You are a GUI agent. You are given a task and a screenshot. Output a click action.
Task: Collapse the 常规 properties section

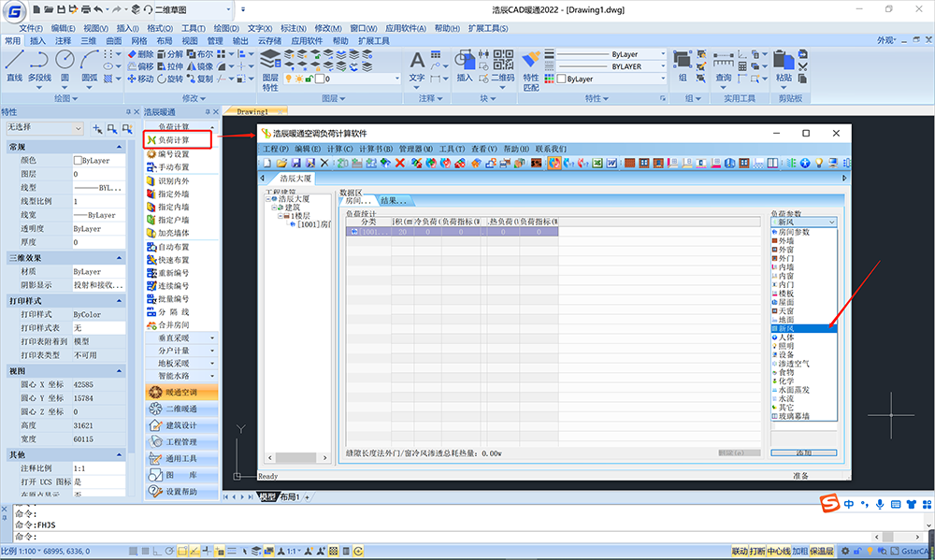pyautogui.click(x=120, y=147)
